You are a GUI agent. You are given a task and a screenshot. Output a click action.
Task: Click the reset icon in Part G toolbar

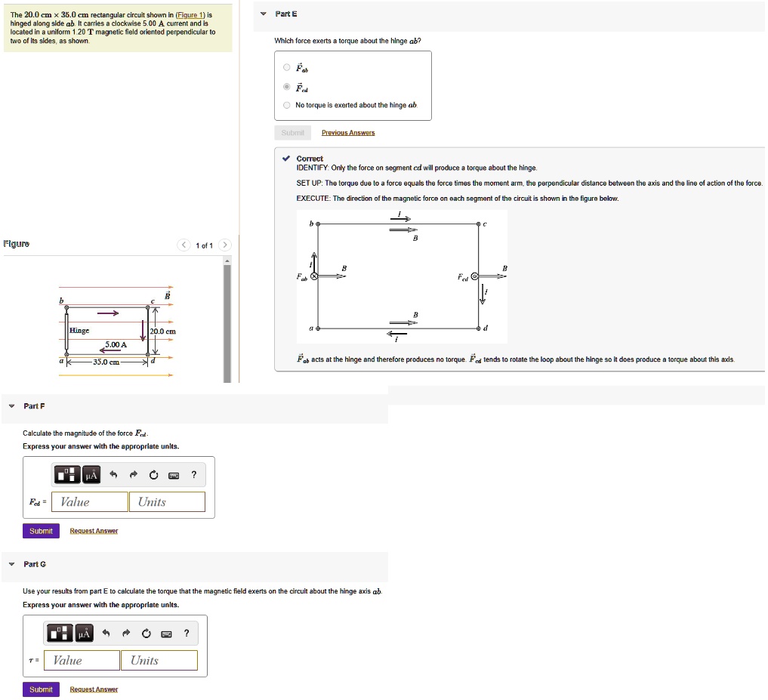point(146,633)
